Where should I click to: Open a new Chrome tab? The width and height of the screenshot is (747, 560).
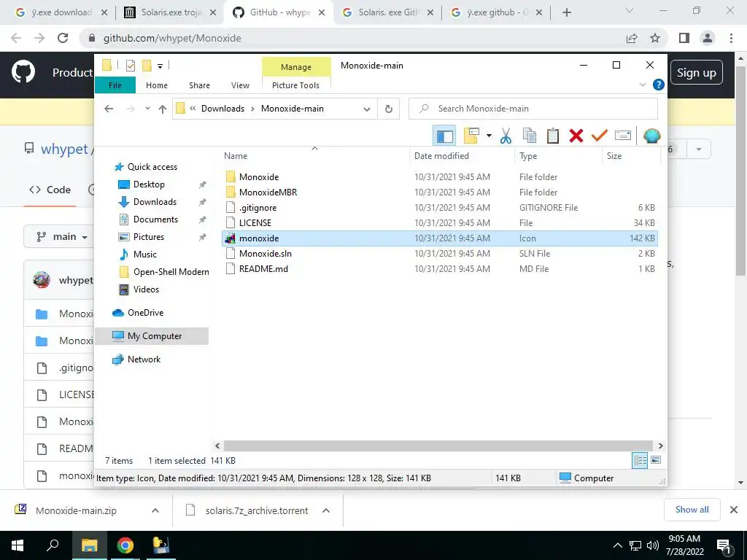click(x=566, y=12)
